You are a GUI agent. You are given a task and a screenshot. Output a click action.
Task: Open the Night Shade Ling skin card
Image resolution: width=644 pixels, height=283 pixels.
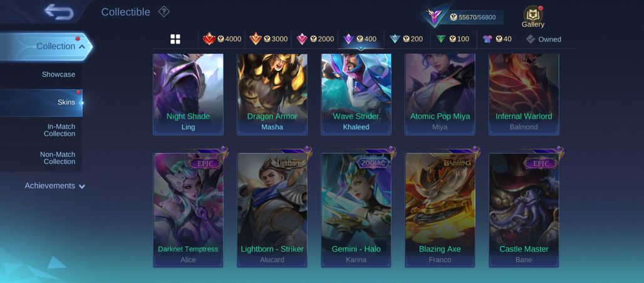coord(188,93)
